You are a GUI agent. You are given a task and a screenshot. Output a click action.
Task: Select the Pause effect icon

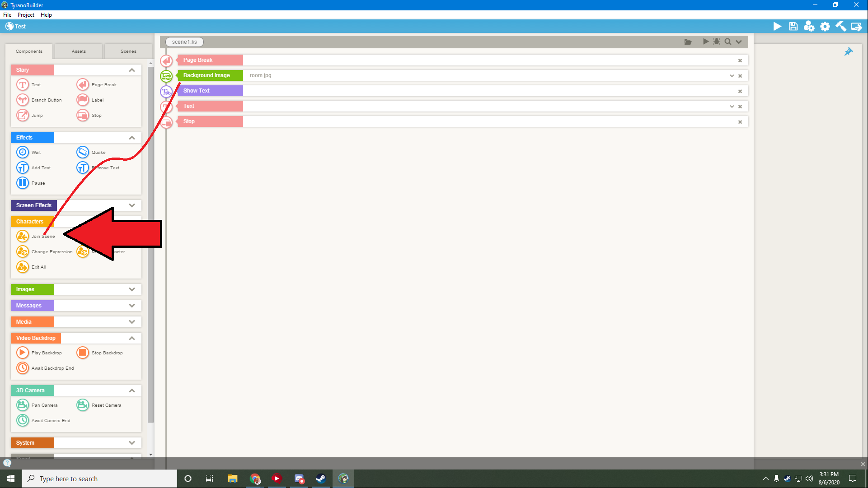coord(22,183)
